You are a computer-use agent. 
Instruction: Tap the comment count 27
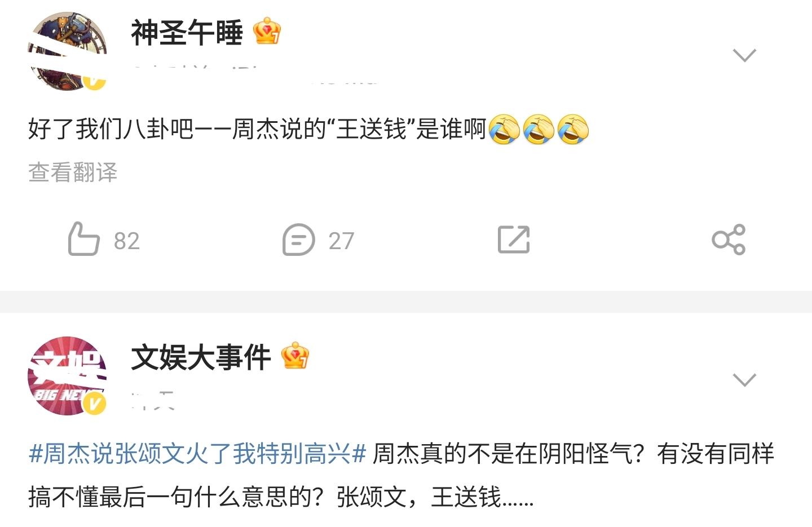341,241
